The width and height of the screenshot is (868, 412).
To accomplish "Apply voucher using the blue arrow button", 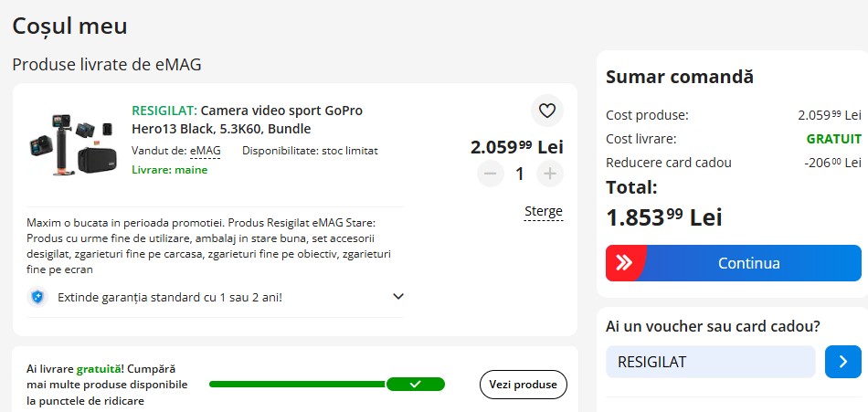I will coord(842,362).
